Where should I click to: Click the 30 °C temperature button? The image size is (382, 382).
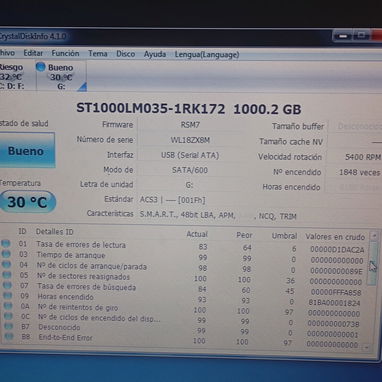tap(27, 202)
